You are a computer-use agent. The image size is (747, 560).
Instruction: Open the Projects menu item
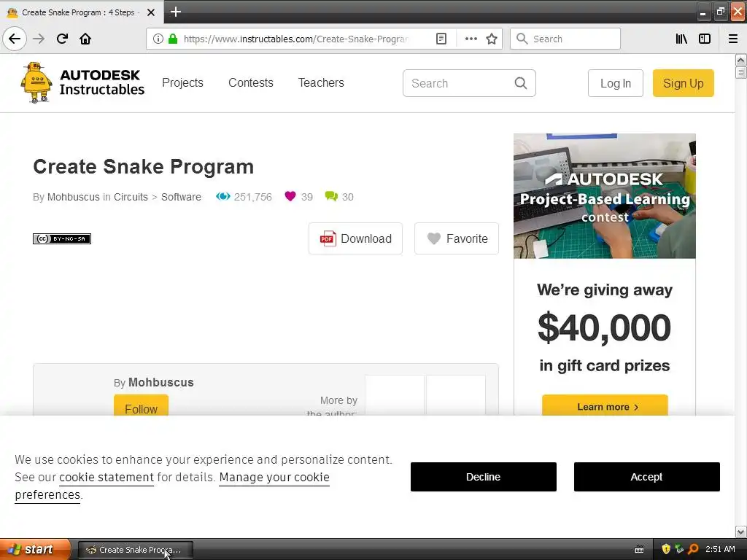182,83
